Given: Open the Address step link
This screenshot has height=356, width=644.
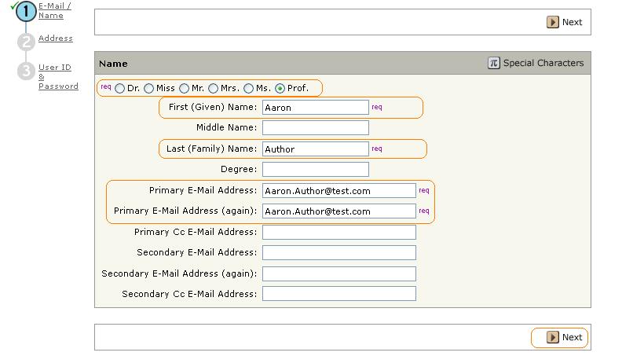Looking at the screenshot, I should pyautogui.click(x=55, y=39).
